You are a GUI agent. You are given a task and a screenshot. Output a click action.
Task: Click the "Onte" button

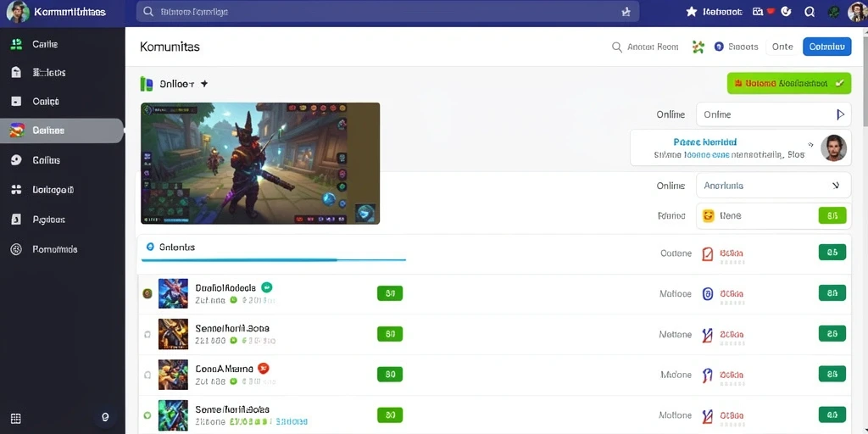click(782, 47)
